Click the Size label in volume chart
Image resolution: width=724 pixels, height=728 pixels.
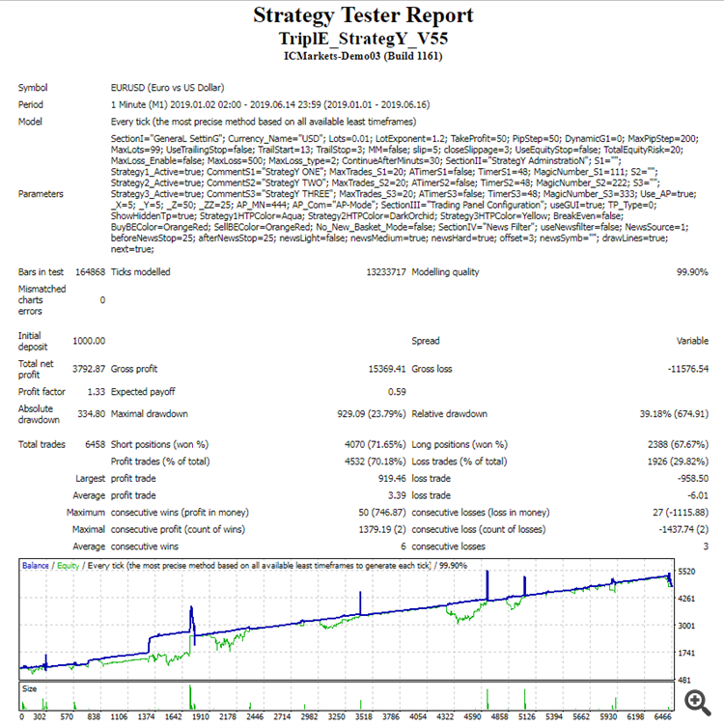pos(29,688)
